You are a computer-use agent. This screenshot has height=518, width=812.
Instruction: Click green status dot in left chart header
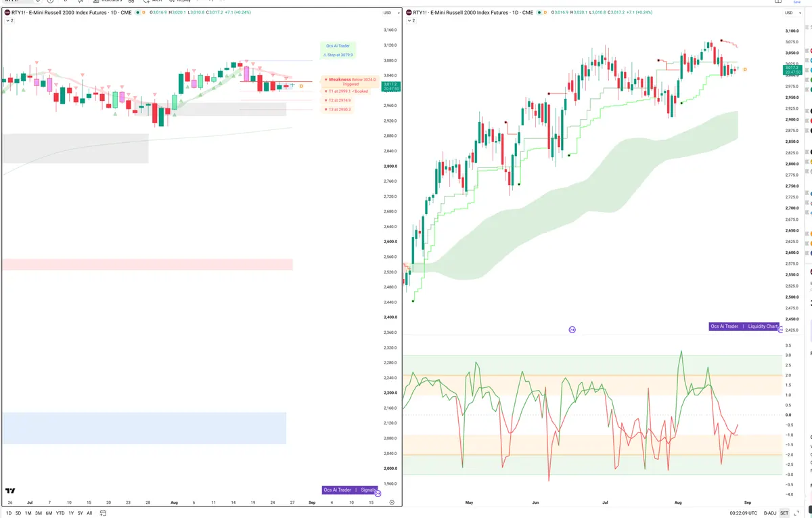click(137, 12)
